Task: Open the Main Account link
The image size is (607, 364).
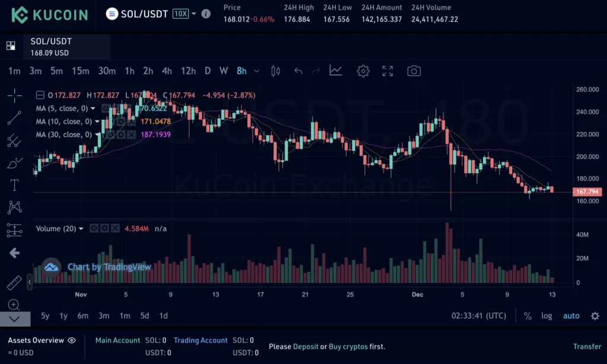Action: (x=118, y=340)
